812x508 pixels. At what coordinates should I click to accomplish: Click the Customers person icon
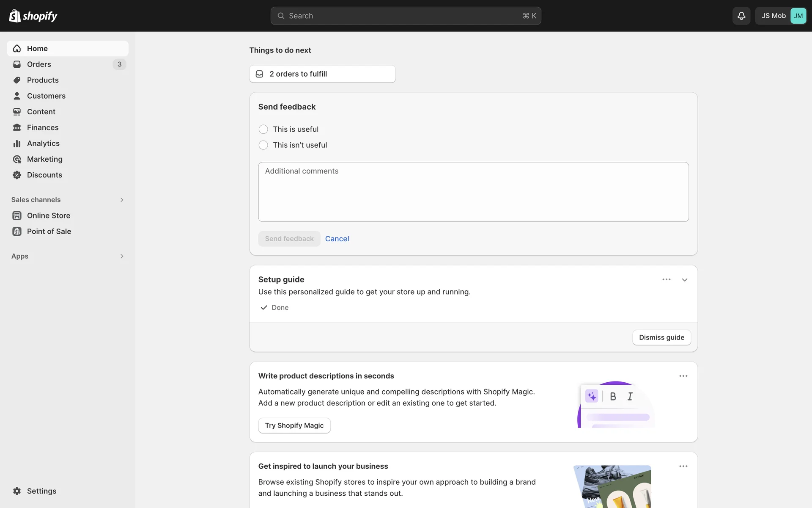(17, 96)
